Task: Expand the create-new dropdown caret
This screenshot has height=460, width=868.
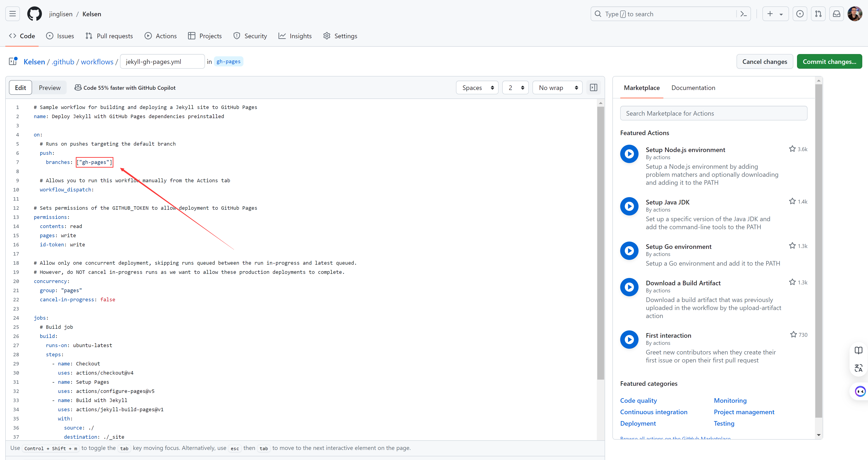Action: click(x=781, y=14)
